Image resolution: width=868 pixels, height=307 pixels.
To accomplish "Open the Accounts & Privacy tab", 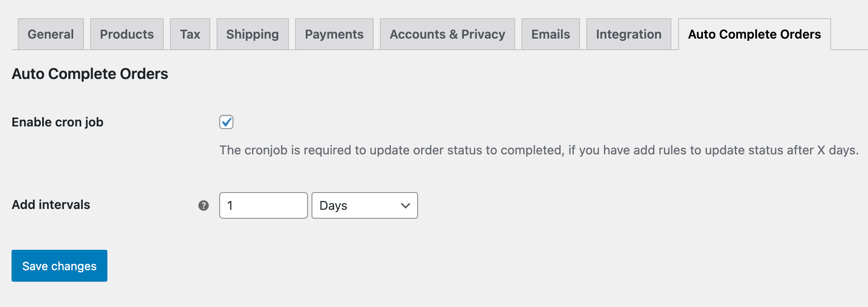I will point(447,34).
